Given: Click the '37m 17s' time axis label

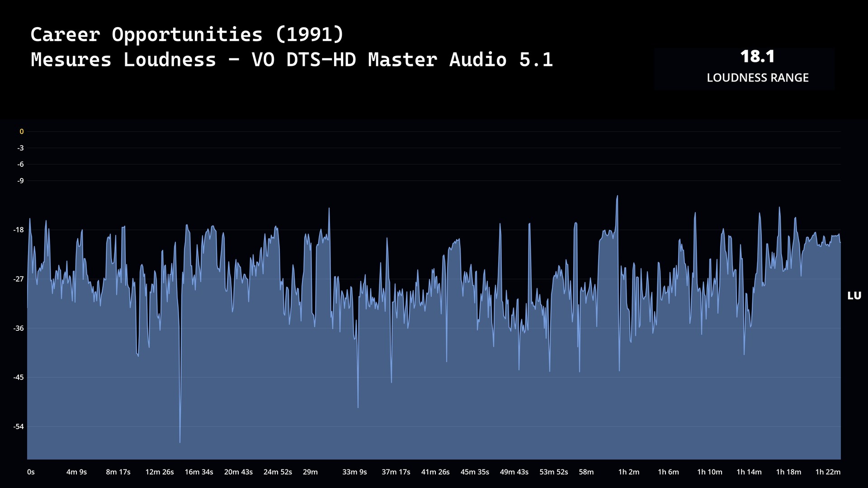Looking at the screenshot, I should click(396, 472).
